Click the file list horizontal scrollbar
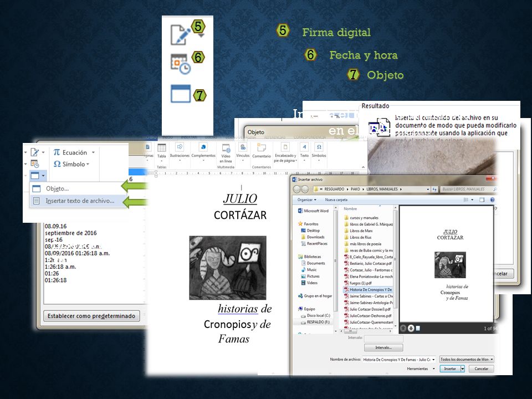 pos(366,330)
